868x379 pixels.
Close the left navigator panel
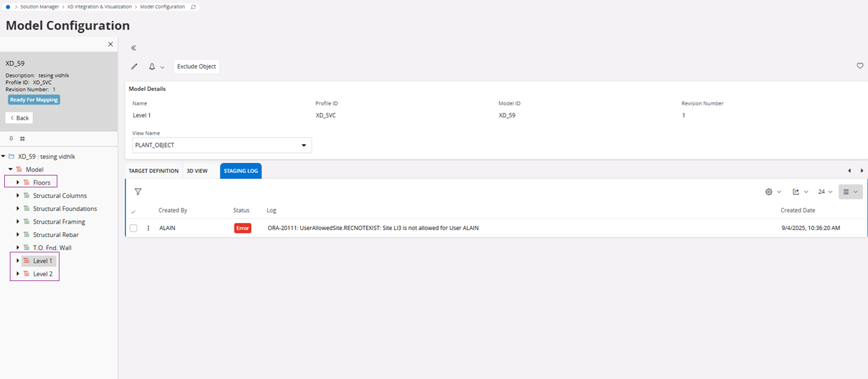(110, 44)
